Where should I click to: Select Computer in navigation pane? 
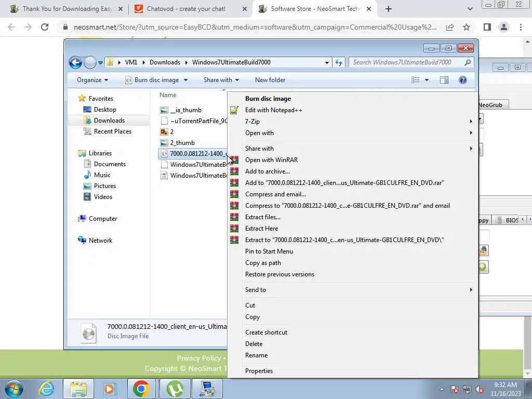coord(102,219)
